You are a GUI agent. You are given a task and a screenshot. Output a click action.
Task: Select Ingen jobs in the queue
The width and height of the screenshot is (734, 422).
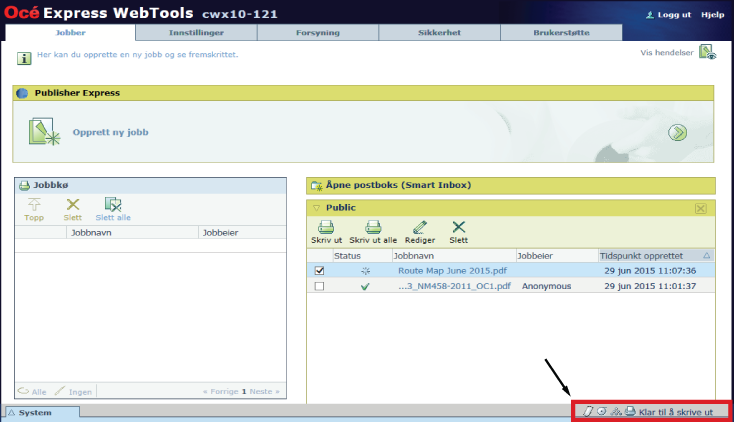coord(73,392)
